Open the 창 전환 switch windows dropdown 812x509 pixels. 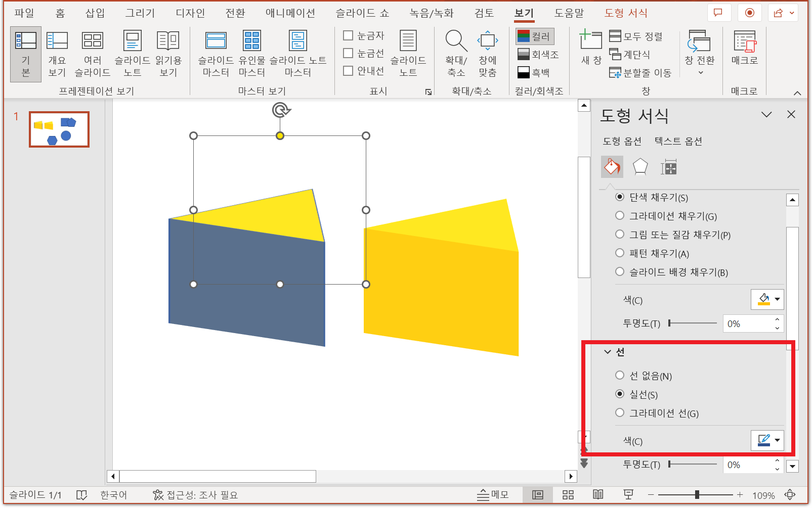point(700,52)
